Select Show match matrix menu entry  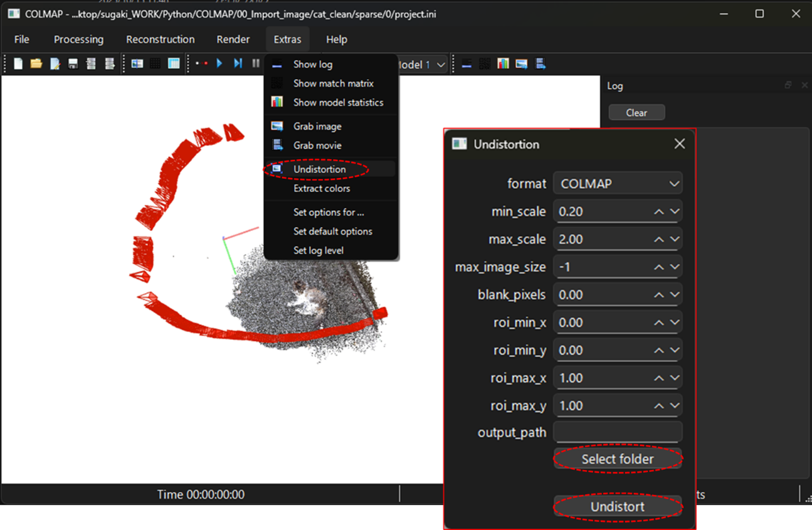pyautogui.click(x=333, y=83)
